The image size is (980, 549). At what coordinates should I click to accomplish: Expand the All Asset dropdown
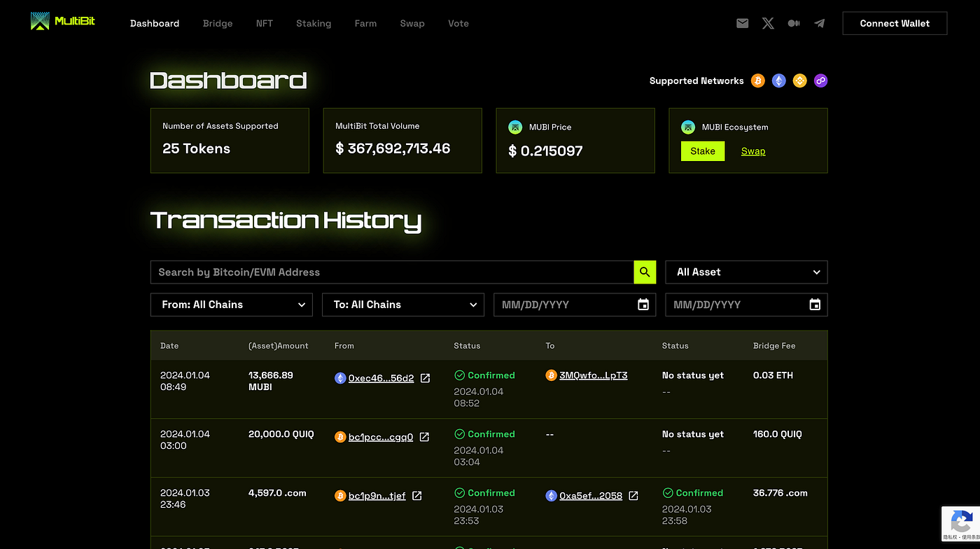point(746,272)
